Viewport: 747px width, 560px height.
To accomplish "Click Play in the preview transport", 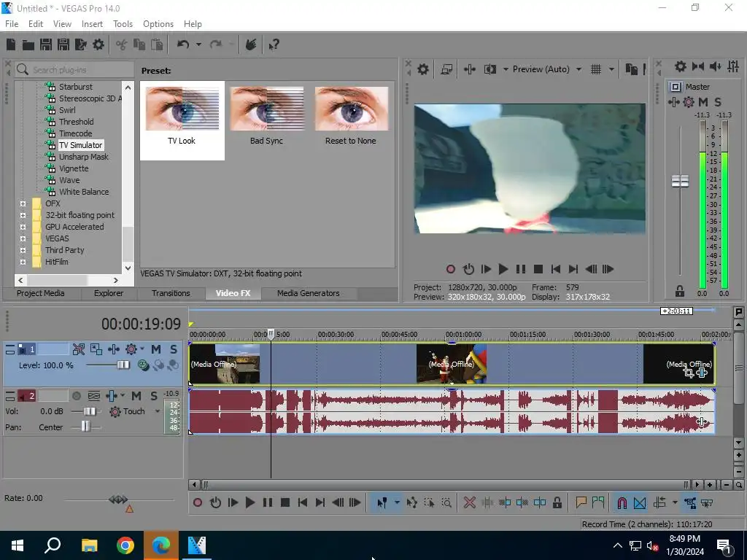I will (x=503, y=269).
